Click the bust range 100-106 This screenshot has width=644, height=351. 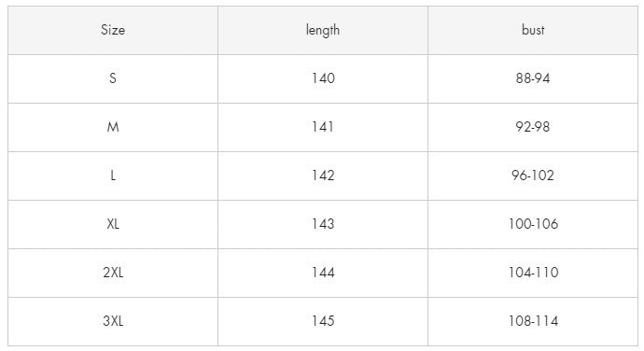[x=533, y=224]
